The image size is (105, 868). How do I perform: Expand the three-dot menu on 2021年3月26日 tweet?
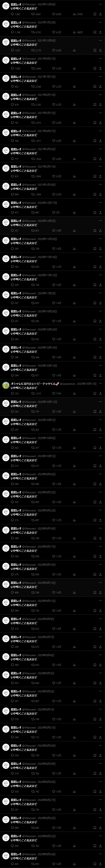point(100,149)
